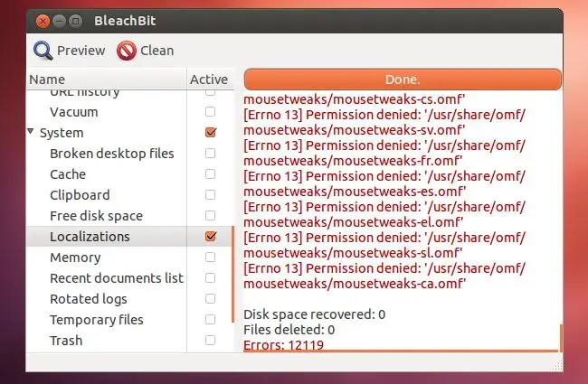Enable the Trash checkbox
The width and height of the screenshot is (588, 384).
point(211,341)
